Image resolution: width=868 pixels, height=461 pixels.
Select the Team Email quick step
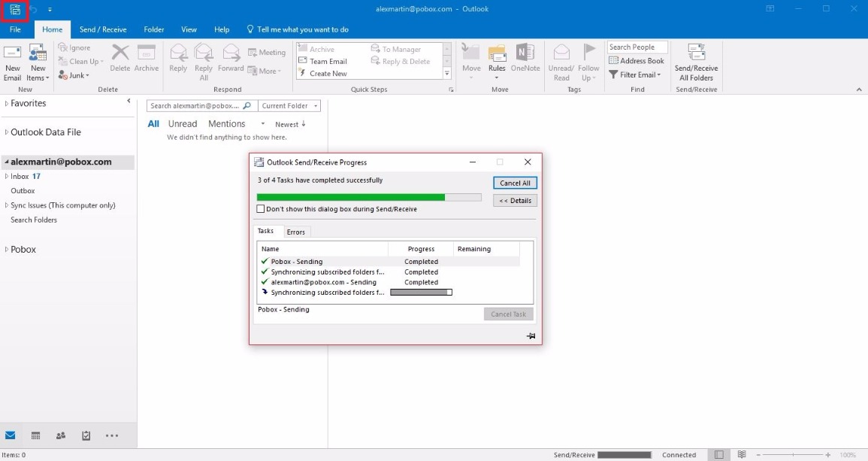(322, 62)
